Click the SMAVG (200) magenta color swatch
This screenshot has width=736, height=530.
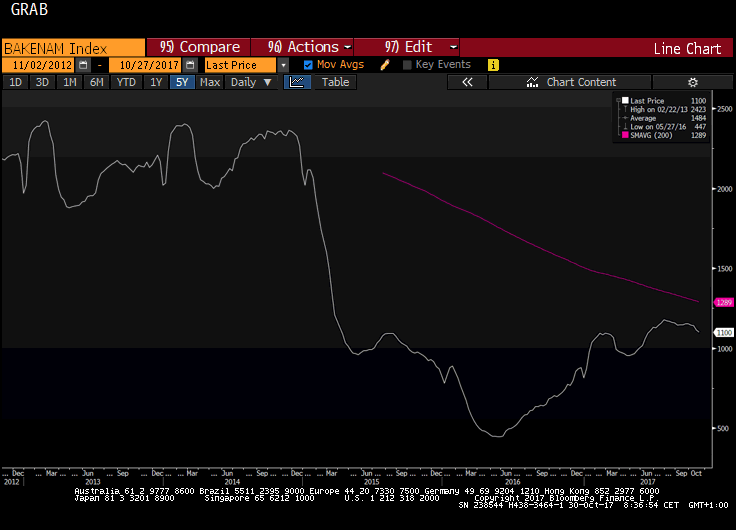point(625,135)
